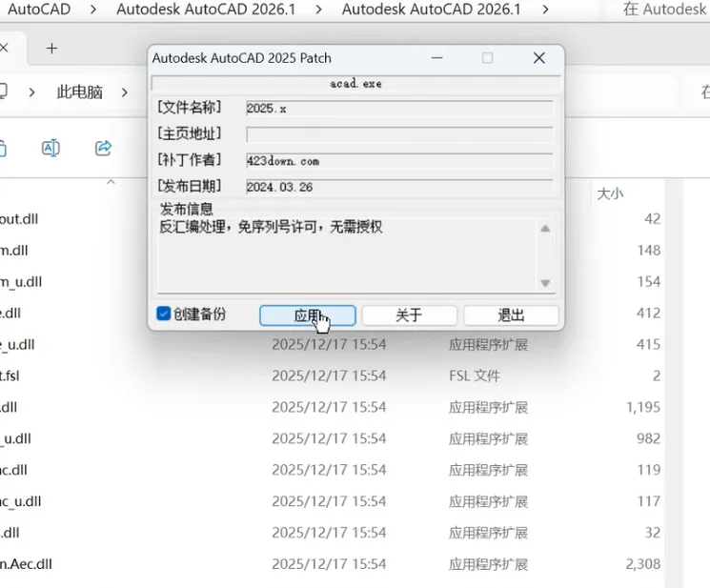Click the 在 Autodesk search box
The width and height of the screenshot is (710, 588).
coord(664,9)
